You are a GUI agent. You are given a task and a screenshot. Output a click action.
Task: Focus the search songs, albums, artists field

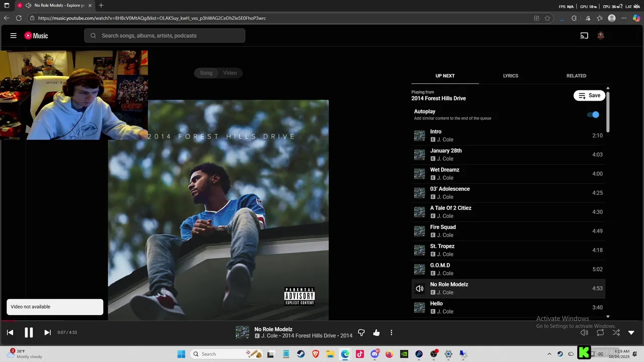tap(165, 36)
